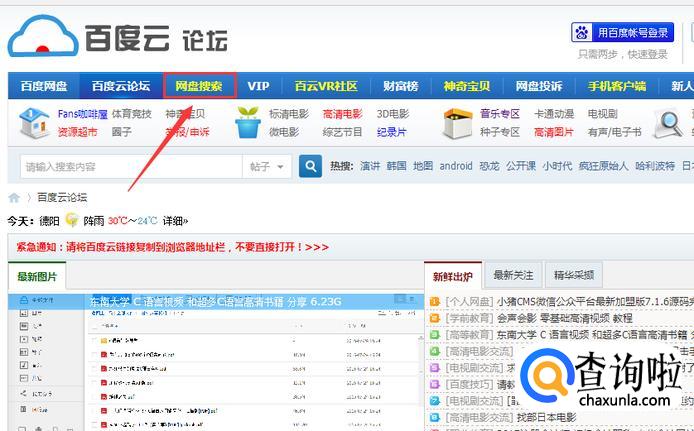Open 标清电影 forum link
Viewport: 694px width, 431px height.
point(289,114)
